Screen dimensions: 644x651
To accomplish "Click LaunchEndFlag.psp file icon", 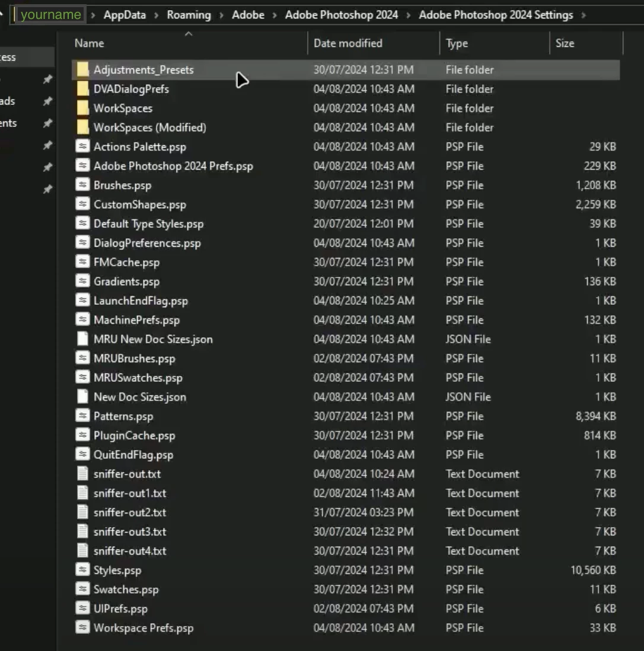I will click(x=82, y=300).
